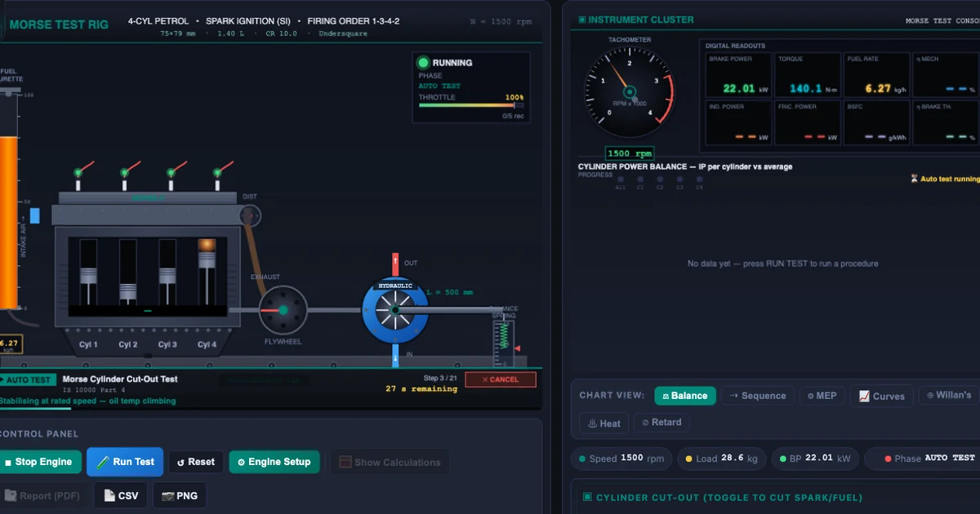Click the hourglass auto test icon

[914, 179]
